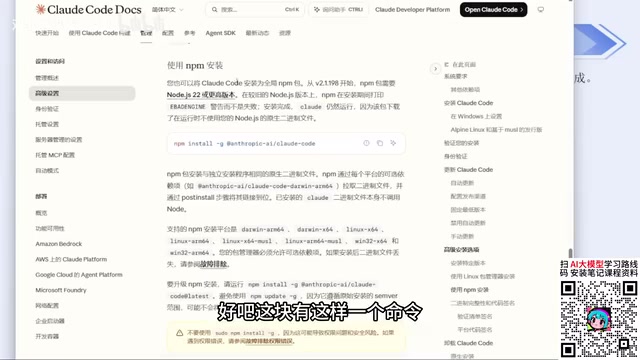Jump to 手动更新 in the outline
Screen dimensions: 640x360
(462, 236)
